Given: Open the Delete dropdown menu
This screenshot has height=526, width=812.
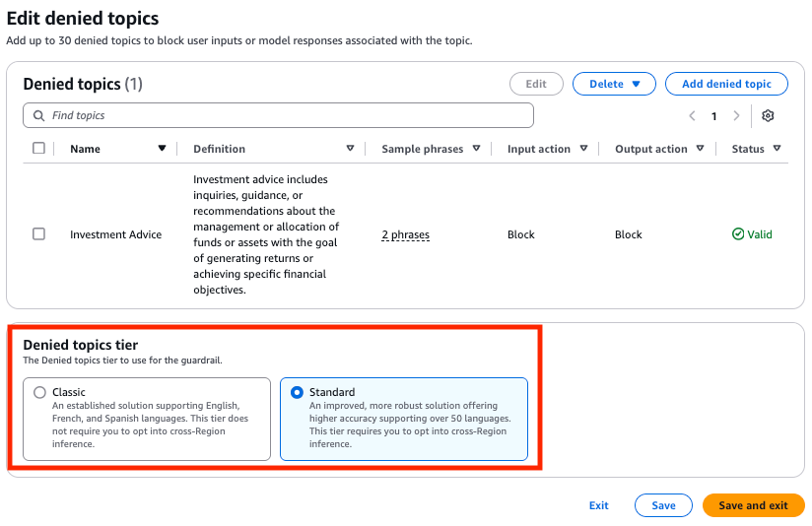Looking at the screenshot, I should (x=615, y=85).
